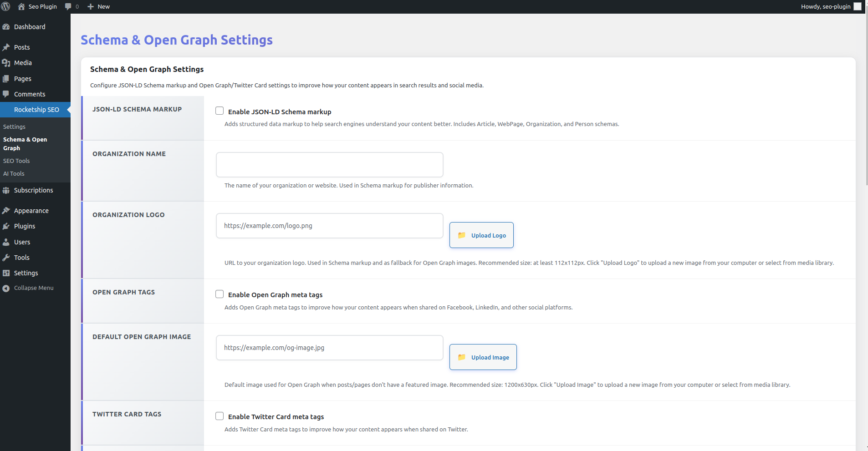Image resolution: width=868 pixels, height=451 pixels.
Task: Click the WordPress logo icon
Action: (x=6, y=6)
